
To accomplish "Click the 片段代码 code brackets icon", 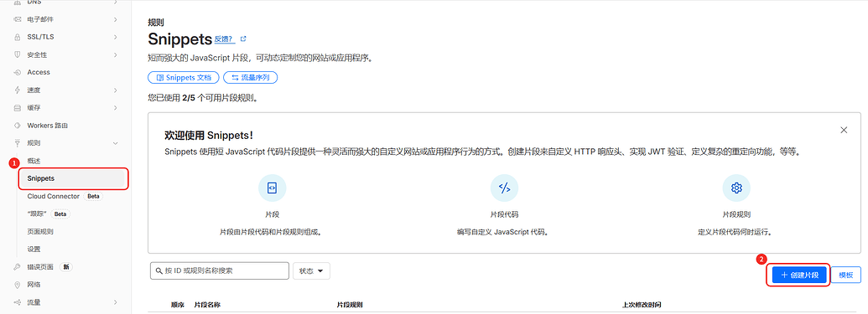I will click(504, 188).
